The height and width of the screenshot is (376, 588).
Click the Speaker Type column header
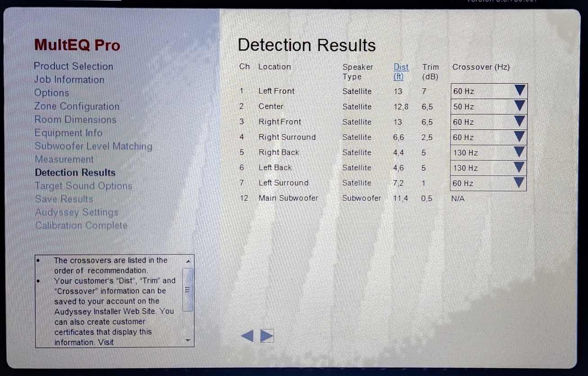[357, 72]
